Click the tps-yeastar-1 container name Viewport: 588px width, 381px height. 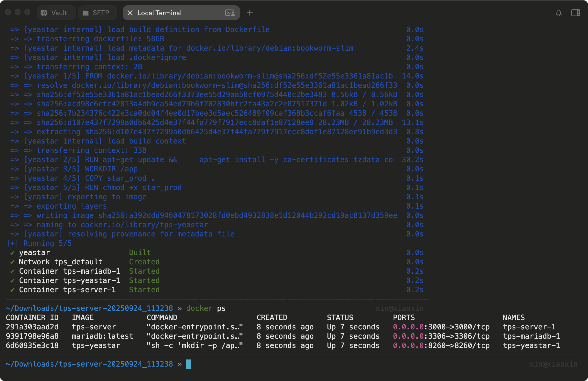point(531,345)
